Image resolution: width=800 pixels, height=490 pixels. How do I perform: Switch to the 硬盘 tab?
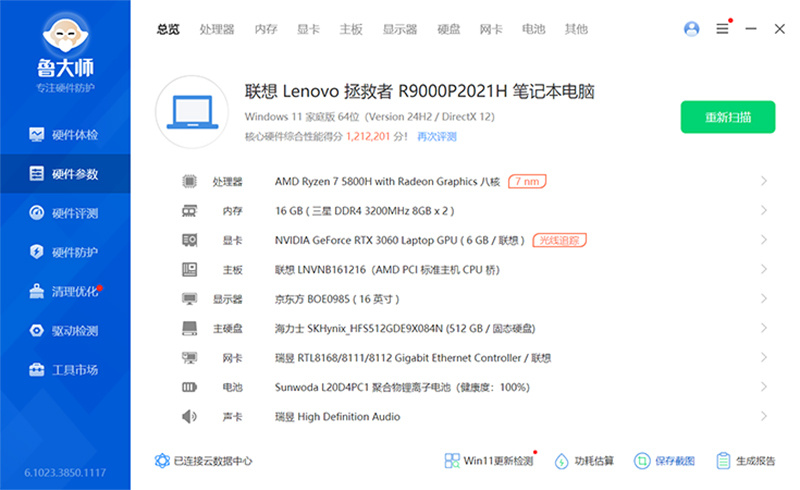click(x=449, y=29)
